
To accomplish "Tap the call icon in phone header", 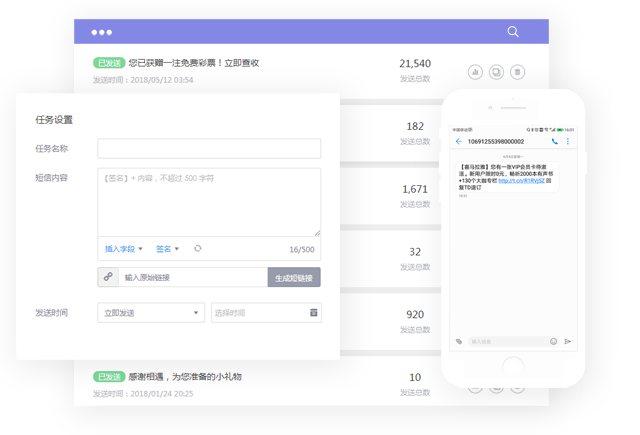I will click(554, 141).
